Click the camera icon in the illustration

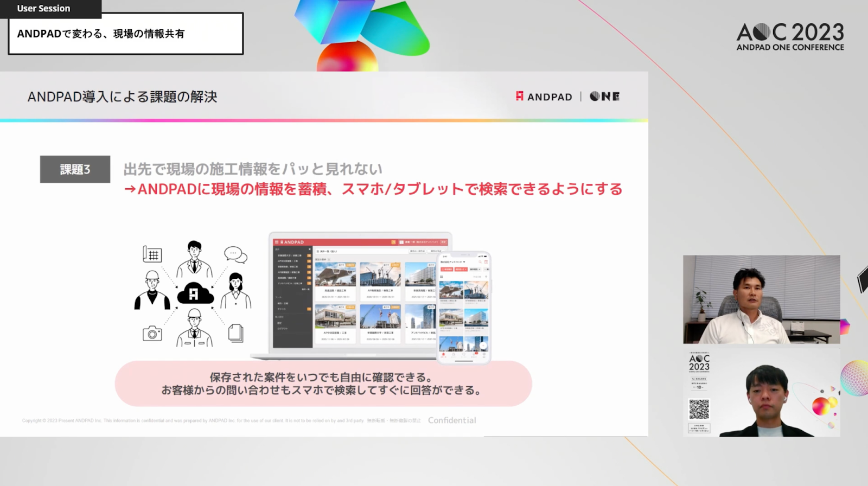[152, 333]
